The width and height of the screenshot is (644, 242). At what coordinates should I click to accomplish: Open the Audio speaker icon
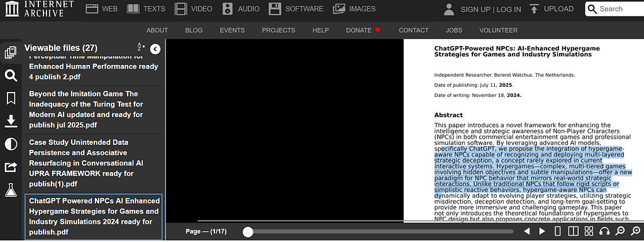[228, 9]
